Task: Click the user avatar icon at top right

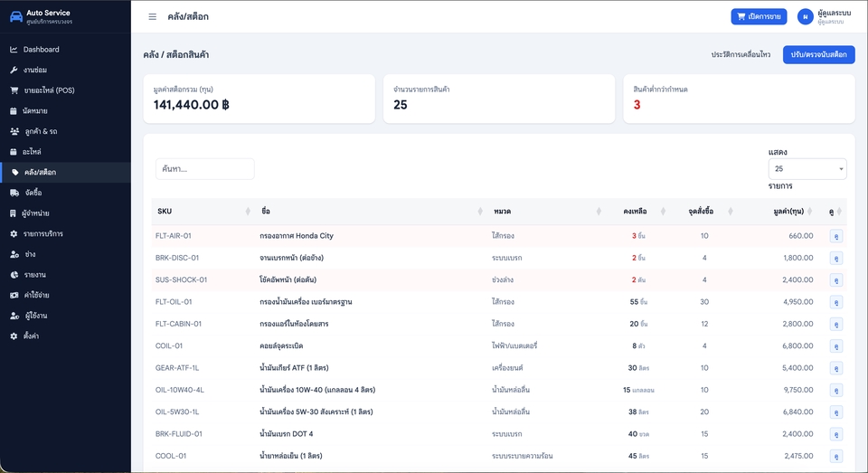Action: click(x=805, y=16)
